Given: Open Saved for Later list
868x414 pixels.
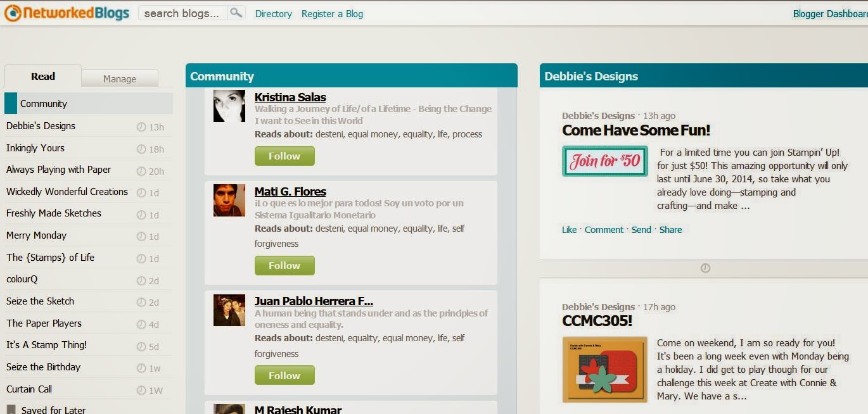Looking at the screenshot, I should coord(53,410).
